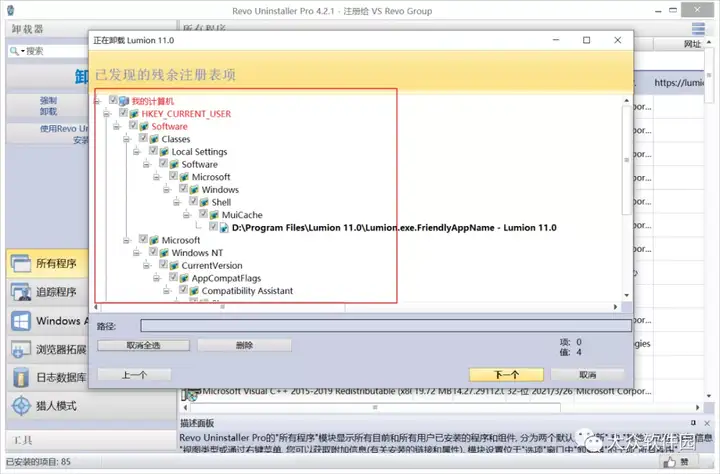
Task: Toggle the Classes checkbox
Action: (x=143, y=138)
